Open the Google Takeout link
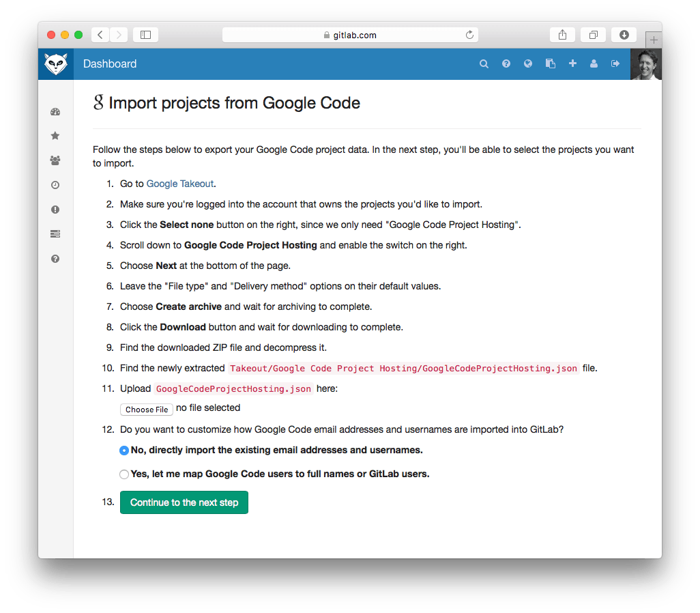Screen dimensions: 700x613 click(179, 183)
